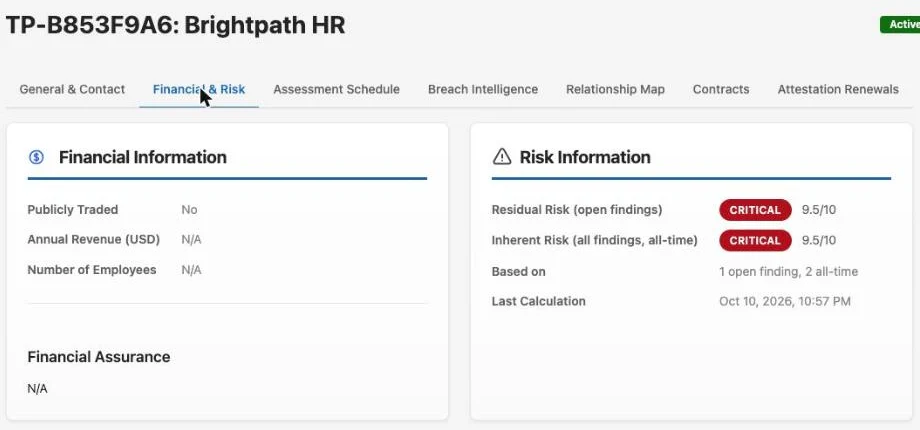Click the N/A under Financial Assurance
Image resolution: width=920 pixels, height=430 pixels.
click(37, 388)
